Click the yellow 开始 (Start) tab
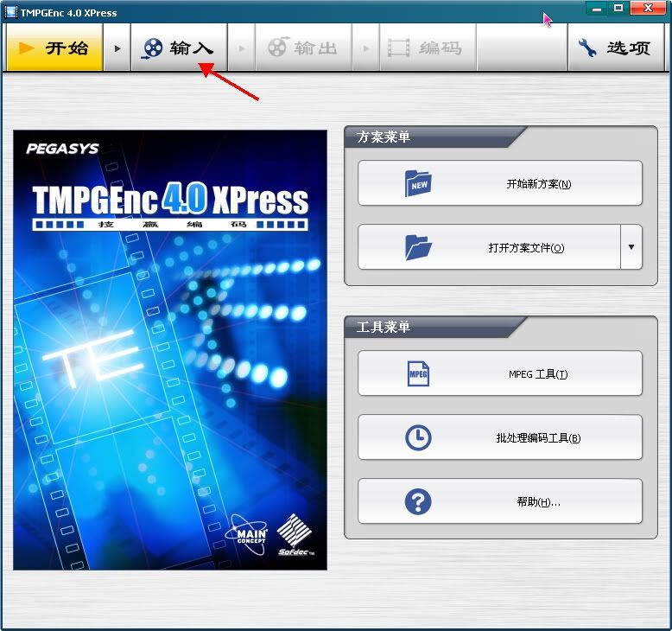Viewport: 672px width, 631px height. (x=54, y=48)
